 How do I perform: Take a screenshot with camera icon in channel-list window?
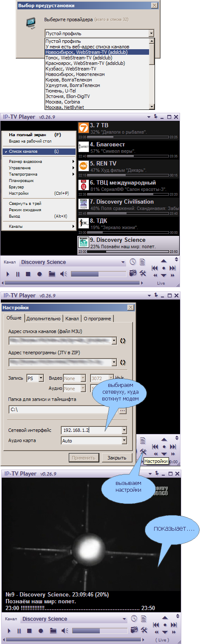click(x=133, y=273)
